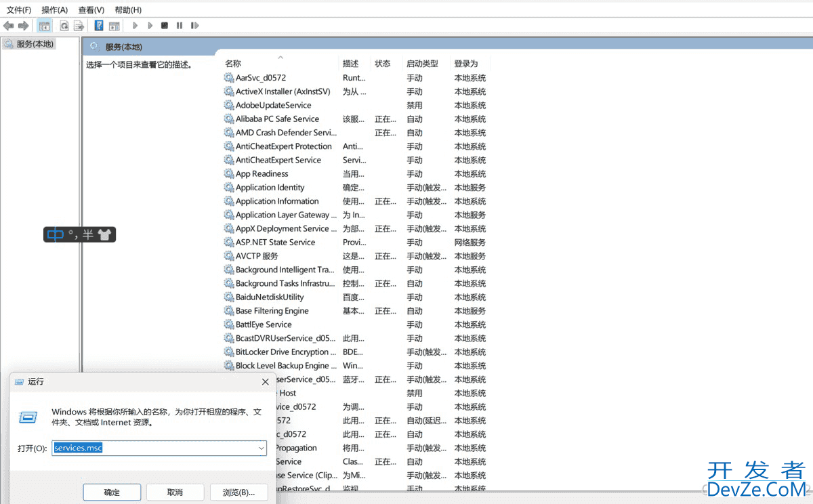Open the 操作 menu
The height and width of the screenshot is (504, 813).
click(54, 9)
